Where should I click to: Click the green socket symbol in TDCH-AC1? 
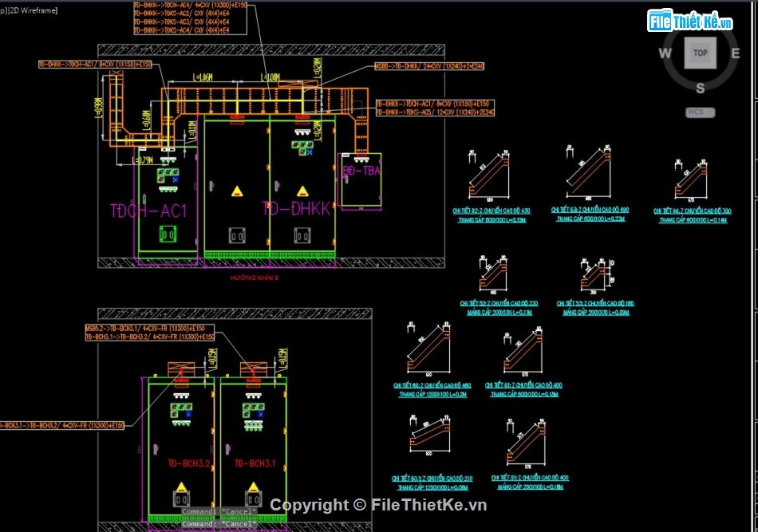tap(168, 234)
